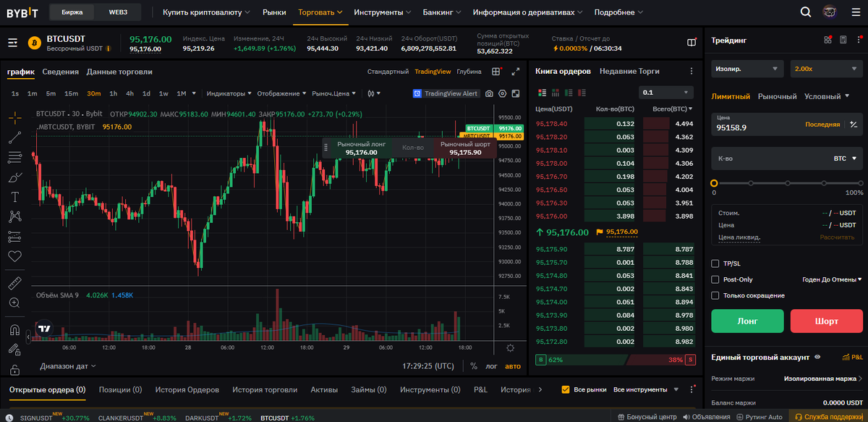Select the 1h chart timeframe
The height and width of the screenshot is (422, 868).
pos(113,93)
